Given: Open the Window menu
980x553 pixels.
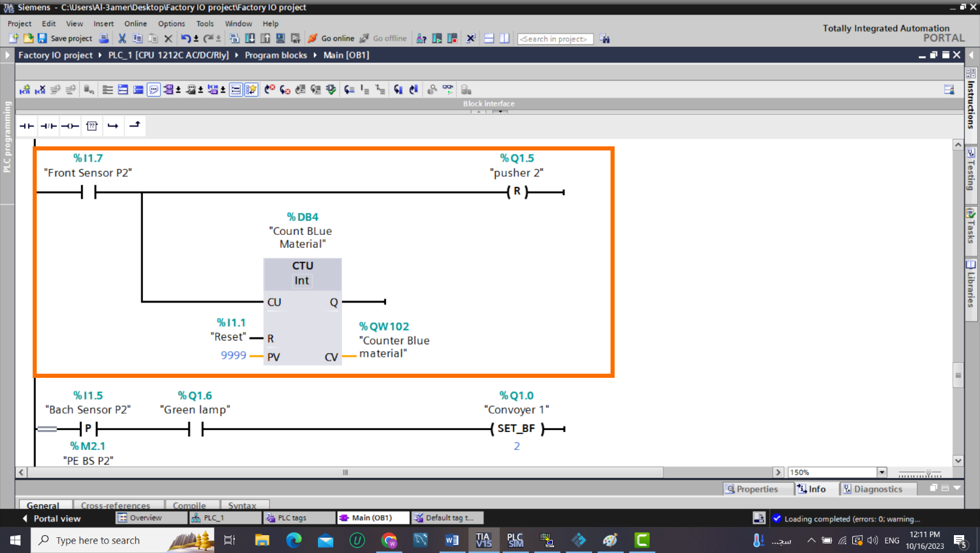Looking at the screenshot, I should pyautogui.click(x=238, y=23).
